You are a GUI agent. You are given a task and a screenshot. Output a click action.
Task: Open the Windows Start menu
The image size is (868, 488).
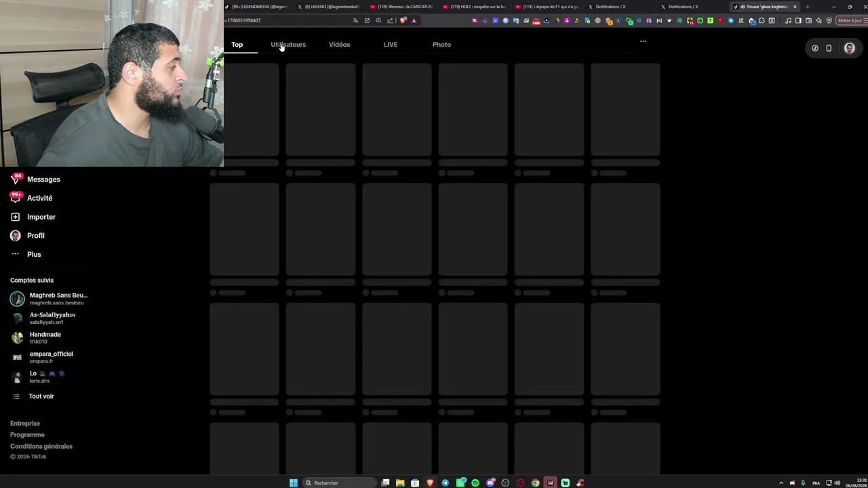pos(294,483)
